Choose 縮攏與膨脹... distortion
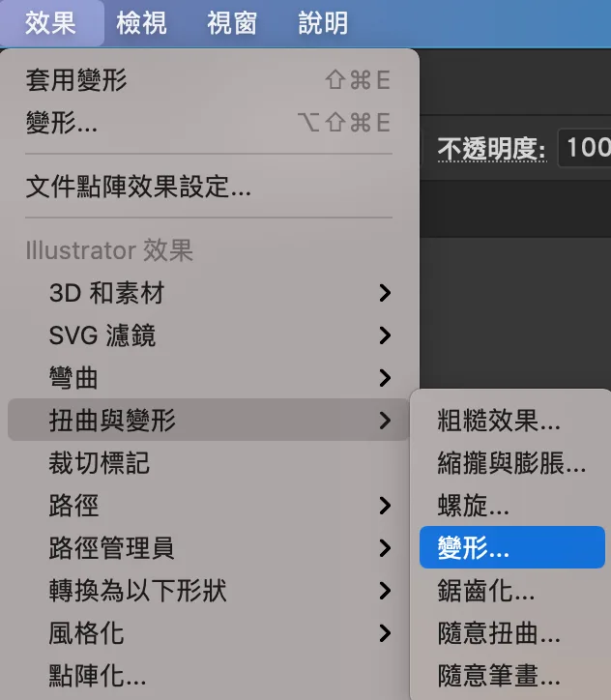The height and width of the screenshot is (700, 611). pyautogui.click(x=512, y=462)
